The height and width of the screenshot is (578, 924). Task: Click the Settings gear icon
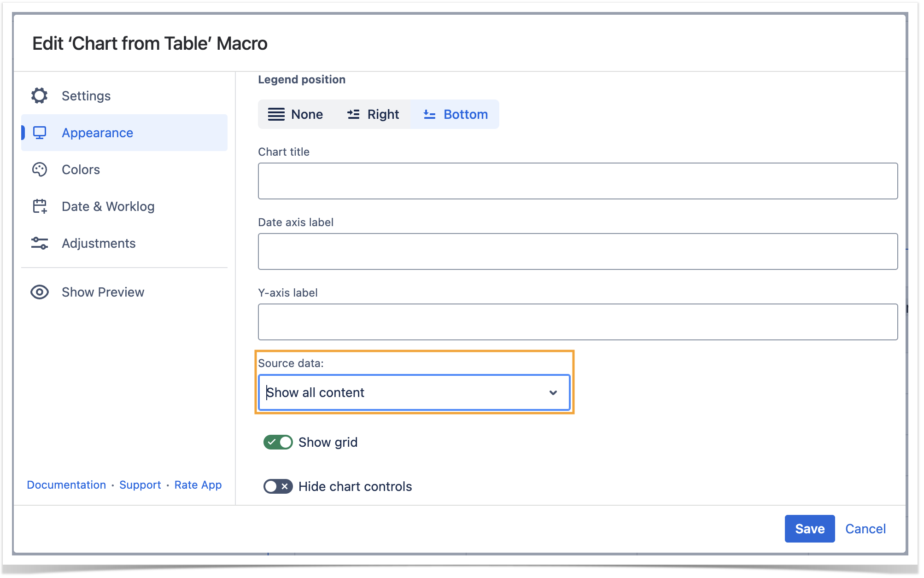click(40, 96)
